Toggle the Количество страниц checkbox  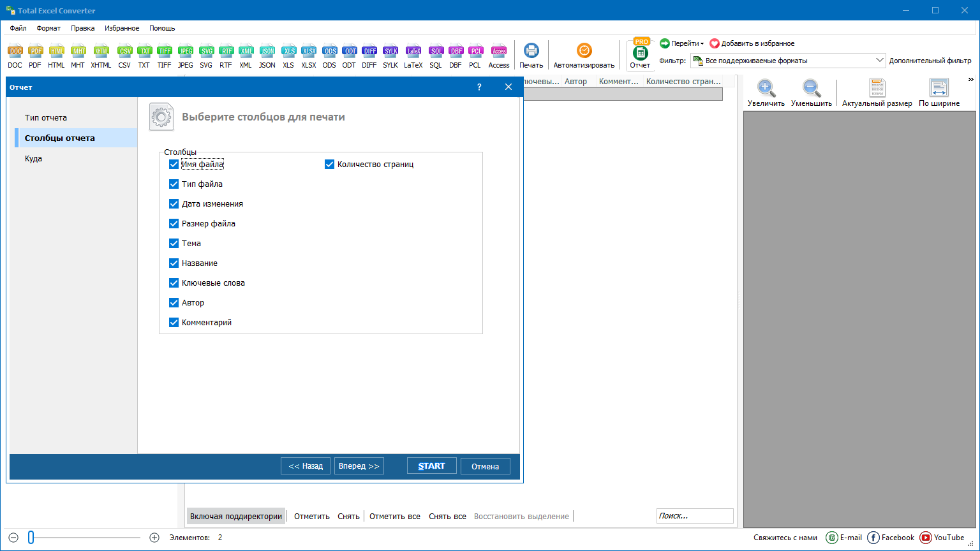[x=329, y=165]
